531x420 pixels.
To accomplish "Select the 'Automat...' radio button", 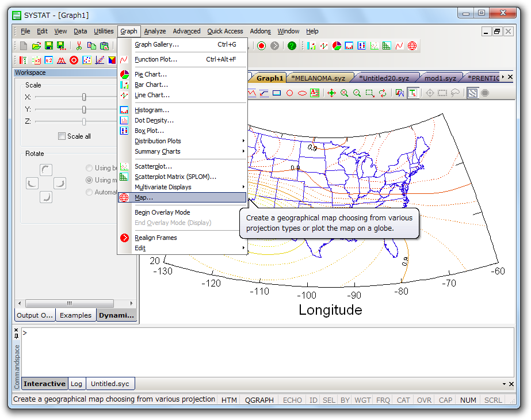I will coord(89,192).
